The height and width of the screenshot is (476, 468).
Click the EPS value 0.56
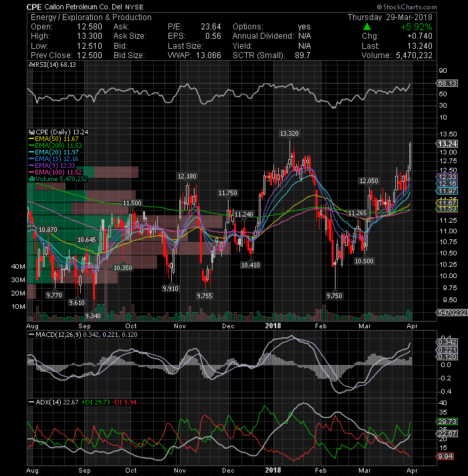click(x=213, y=36)
